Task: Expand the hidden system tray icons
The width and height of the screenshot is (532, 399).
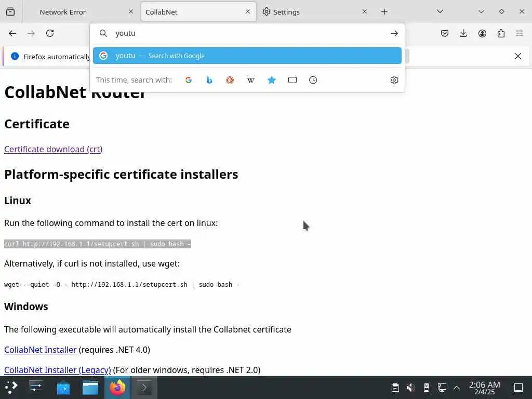Action: pos(457,388)
